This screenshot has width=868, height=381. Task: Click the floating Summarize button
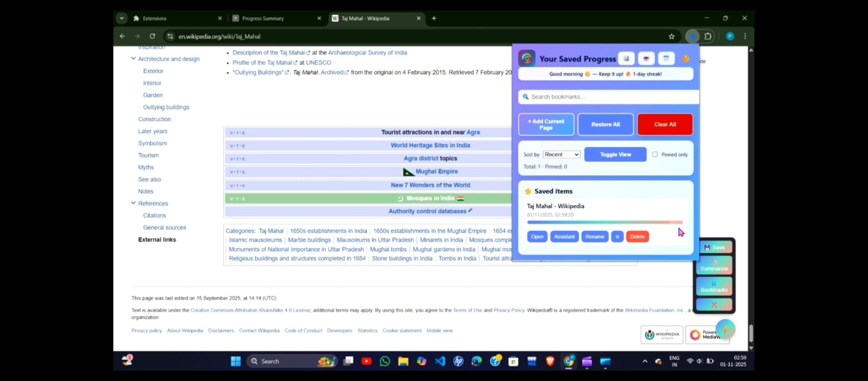tap(714, 265)
